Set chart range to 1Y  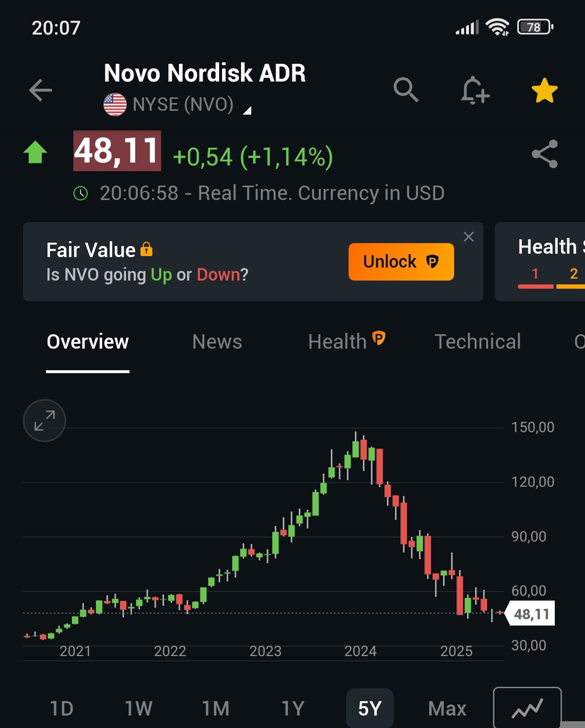click(x=292, y=708)
